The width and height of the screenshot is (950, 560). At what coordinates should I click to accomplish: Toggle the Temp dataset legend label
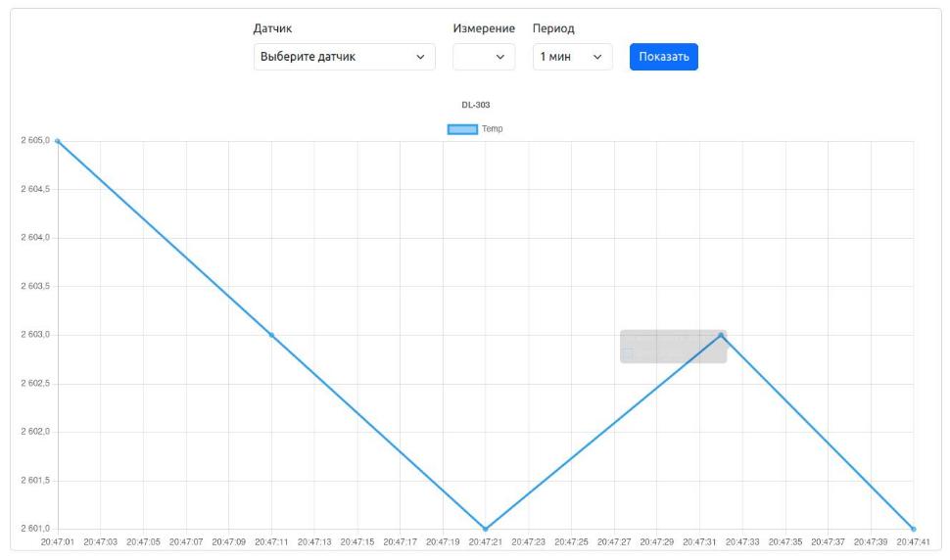coord(493,129)
